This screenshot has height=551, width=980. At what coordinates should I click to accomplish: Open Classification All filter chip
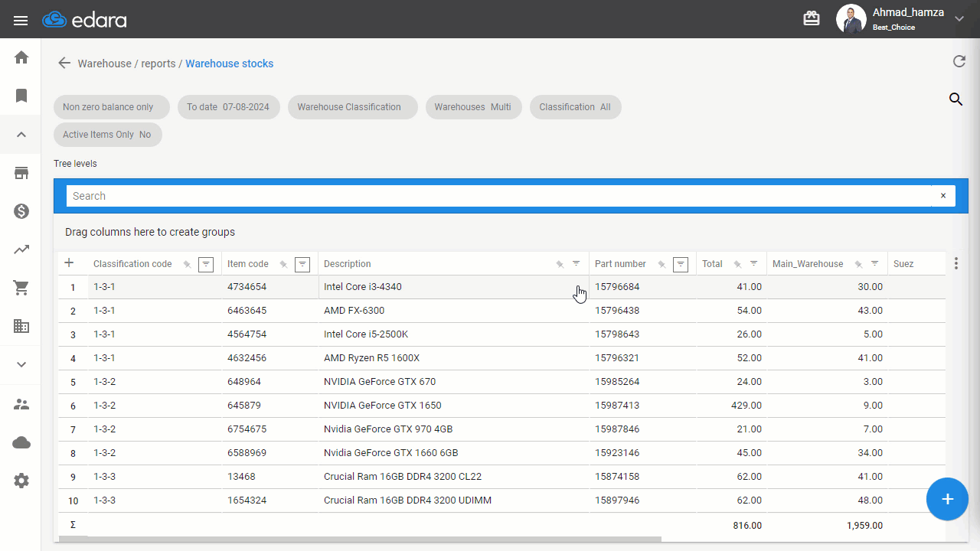[x=575, y=107]
